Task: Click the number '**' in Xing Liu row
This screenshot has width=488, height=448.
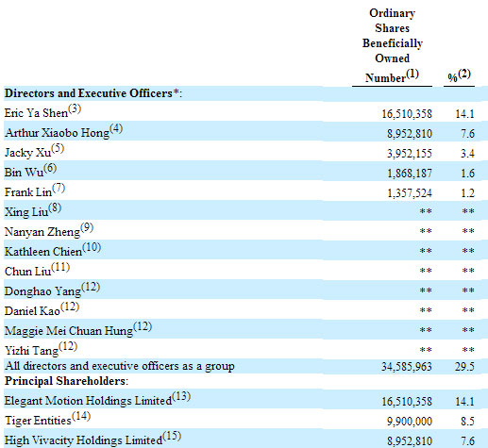Action: [x=426, y=211]
